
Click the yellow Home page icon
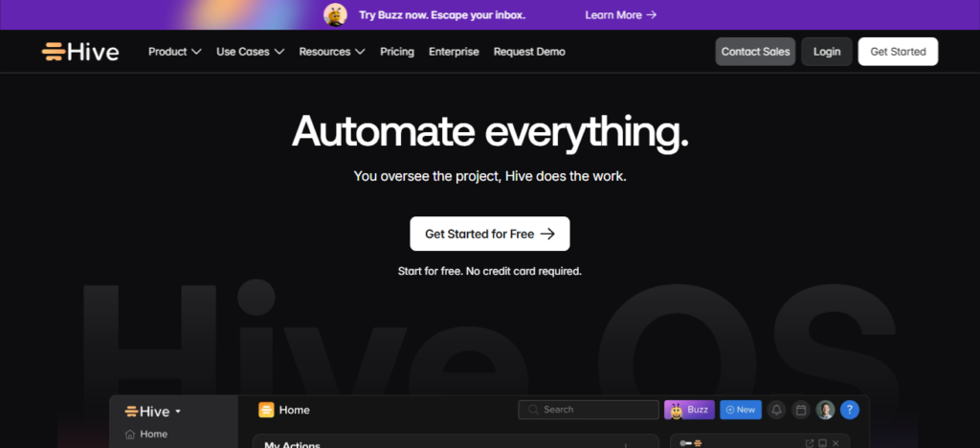(x=266, y=410)
